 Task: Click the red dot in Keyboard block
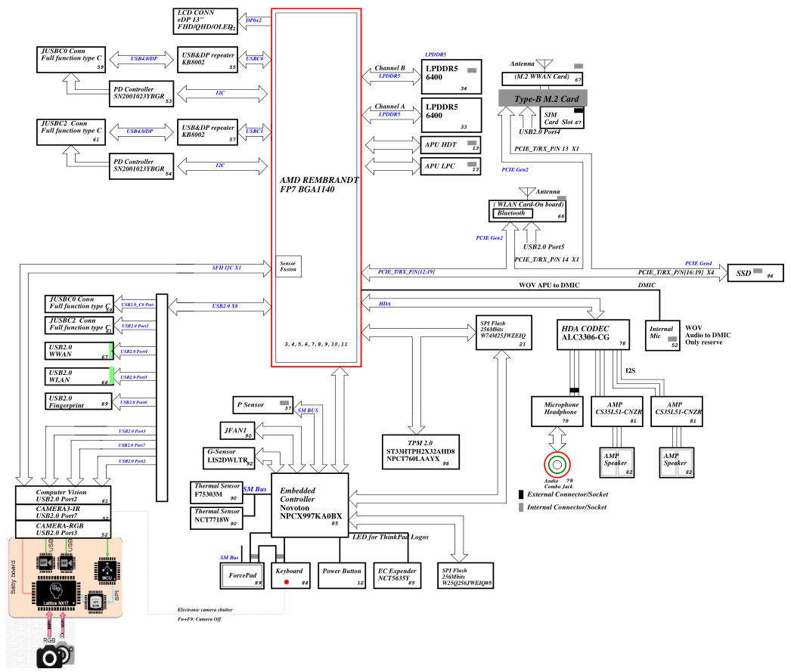[286, 583]
